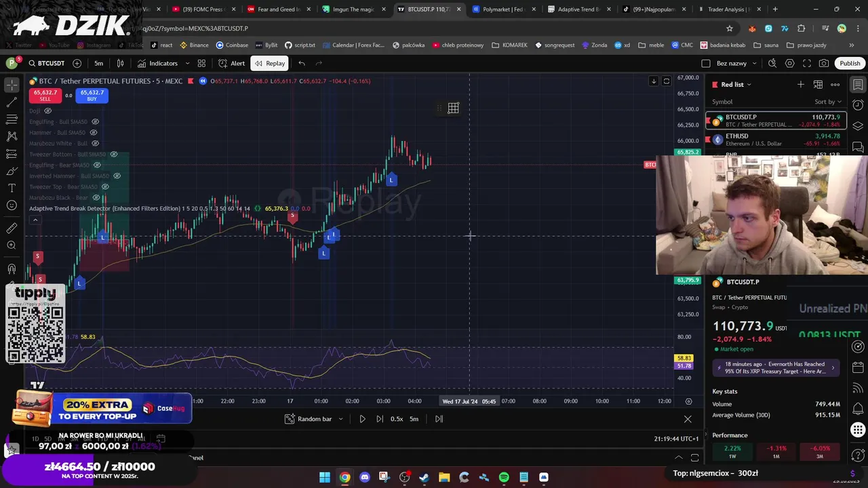Screen dimensions: 868x488
Task: Open the BTCUSDT symbol search
Action: click(x=46, y=63)
